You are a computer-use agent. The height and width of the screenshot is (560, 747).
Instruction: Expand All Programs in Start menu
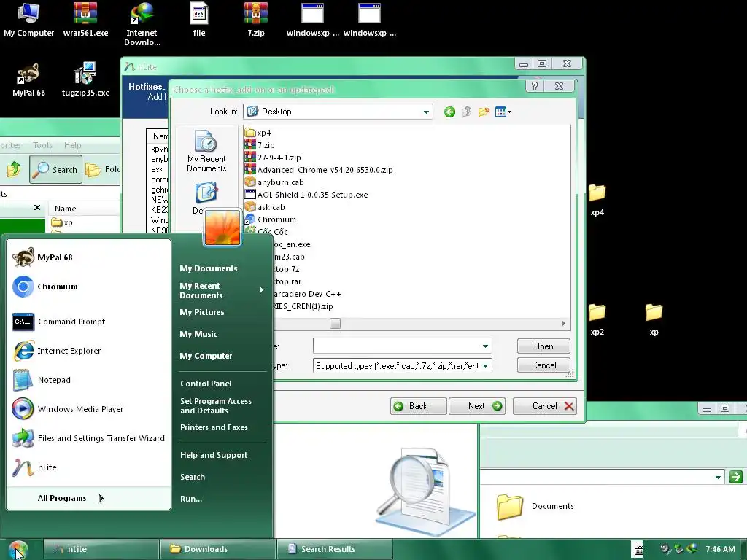[x=71, y=498]
